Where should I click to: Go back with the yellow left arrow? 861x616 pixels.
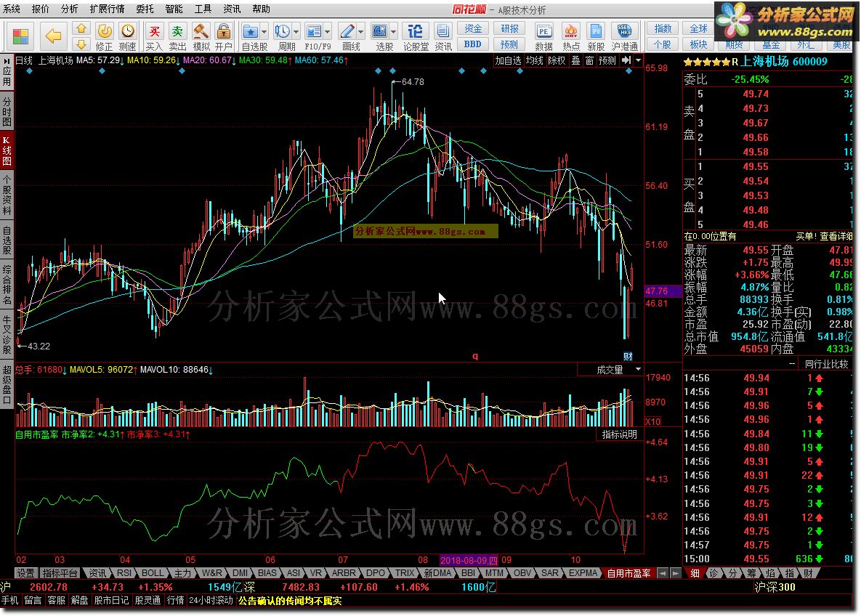click(x=53, y=37)
